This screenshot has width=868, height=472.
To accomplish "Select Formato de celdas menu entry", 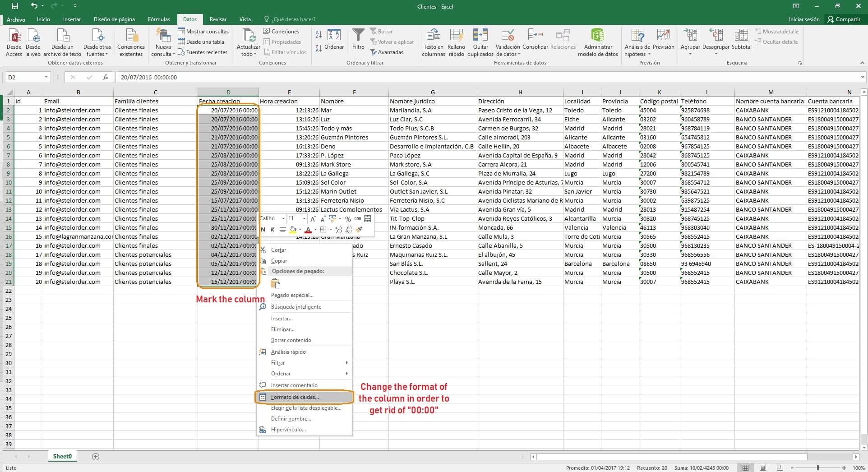I will pyautogui.click(x=295, y=397).
